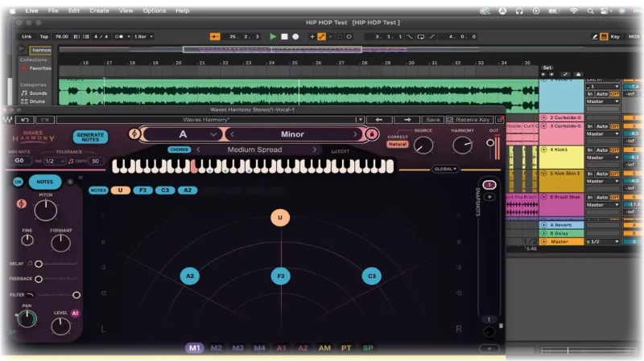644x361 pixels.
Task: Switch the Correct Natural mode button
Action: tap(397, 145)
